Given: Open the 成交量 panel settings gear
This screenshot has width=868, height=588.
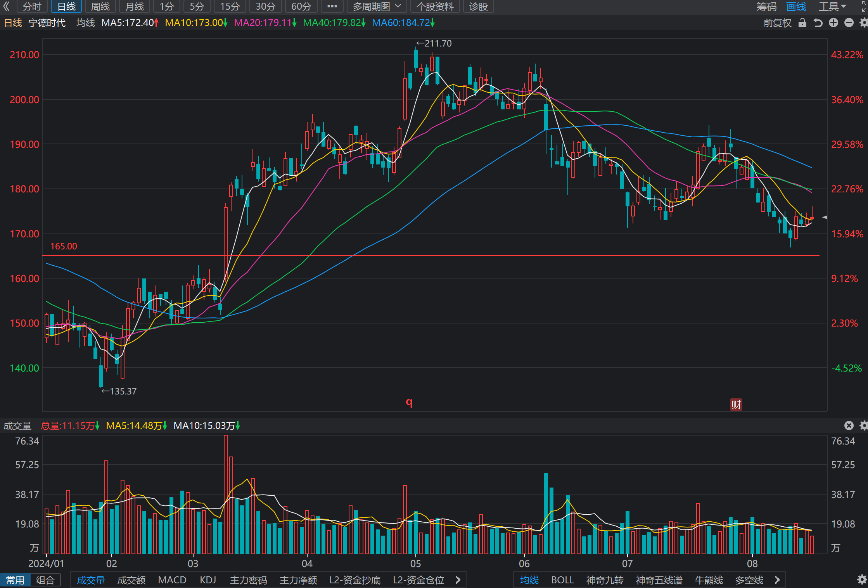Looking at the screenshot, I should click(x=863, y=425).
